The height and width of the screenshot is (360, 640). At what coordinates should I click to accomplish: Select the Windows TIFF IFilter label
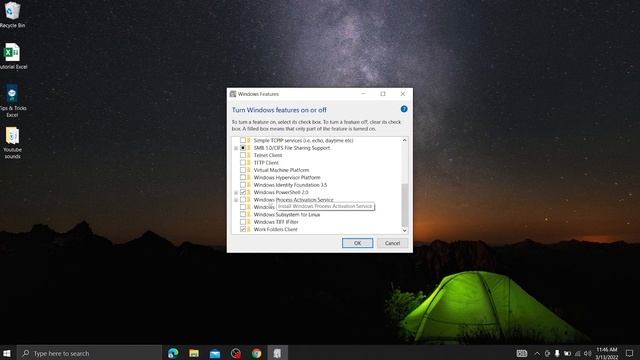[276, 222]
